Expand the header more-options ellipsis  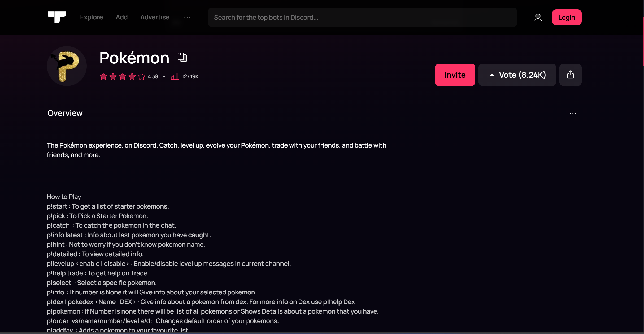click(x=187, y=17)
